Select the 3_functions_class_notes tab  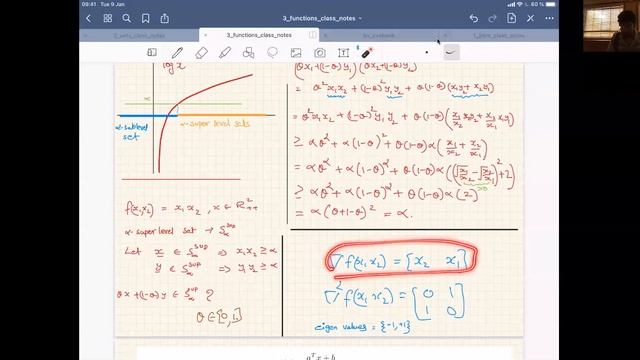[259, 35]
